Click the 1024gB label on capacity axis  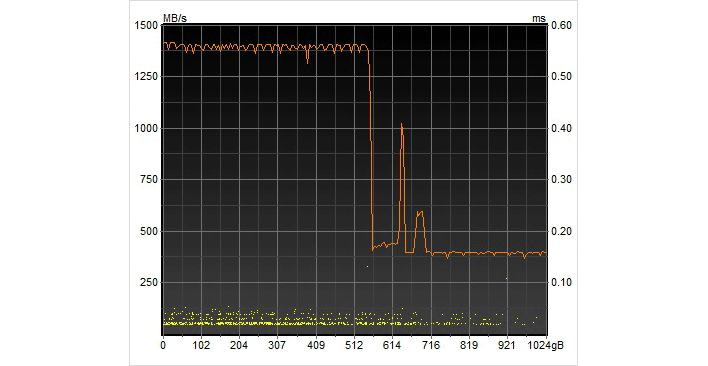546,346
